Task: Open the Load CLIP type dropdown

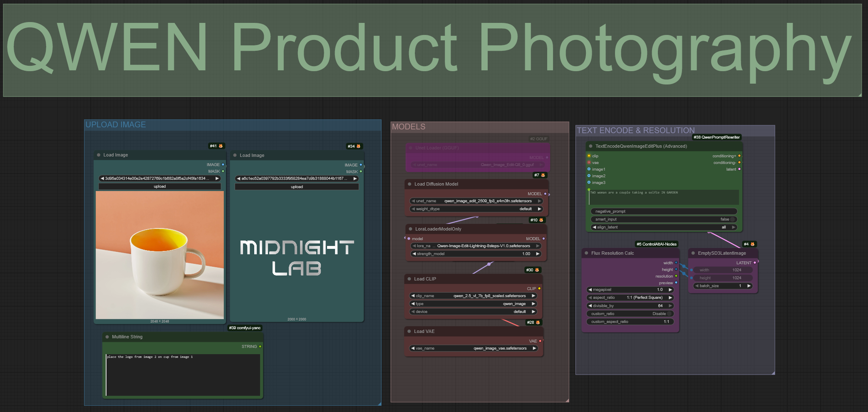Action: (473, 304)
